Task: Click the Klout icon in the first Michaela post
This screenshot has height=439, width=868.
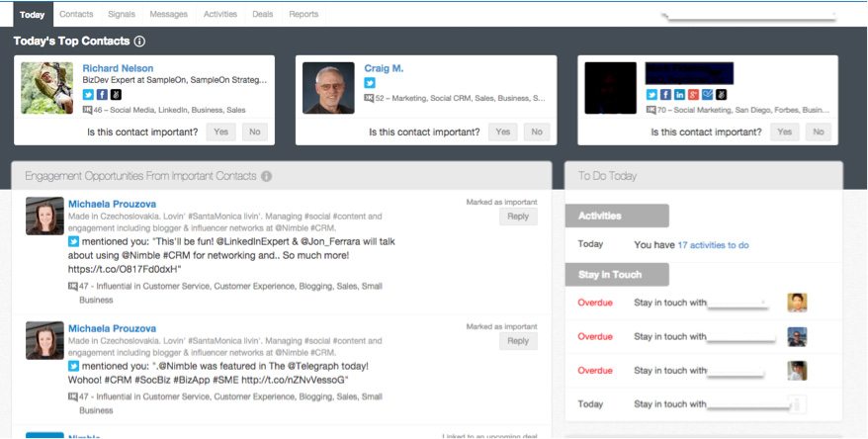Action: (x=72, y=286)
